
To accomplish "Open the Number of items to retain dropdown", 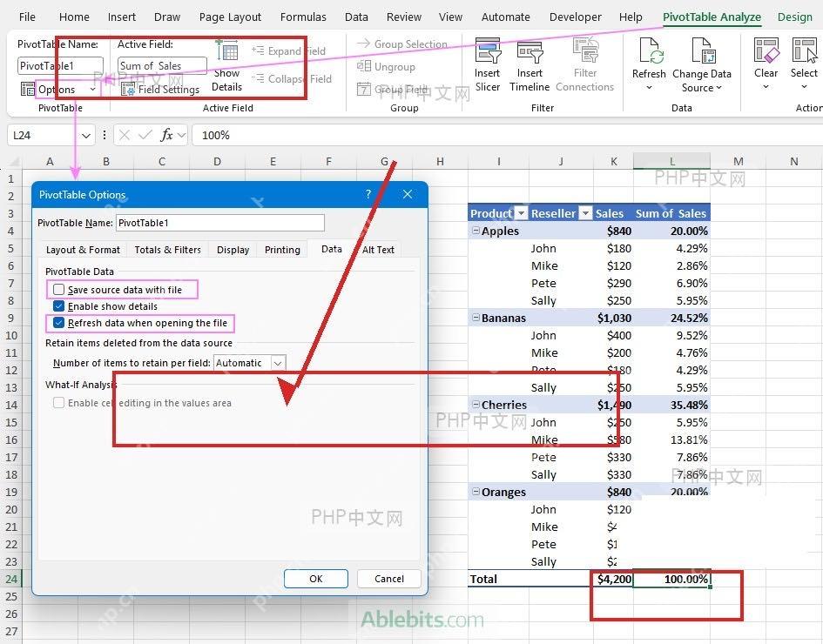I will pos(278,363).
